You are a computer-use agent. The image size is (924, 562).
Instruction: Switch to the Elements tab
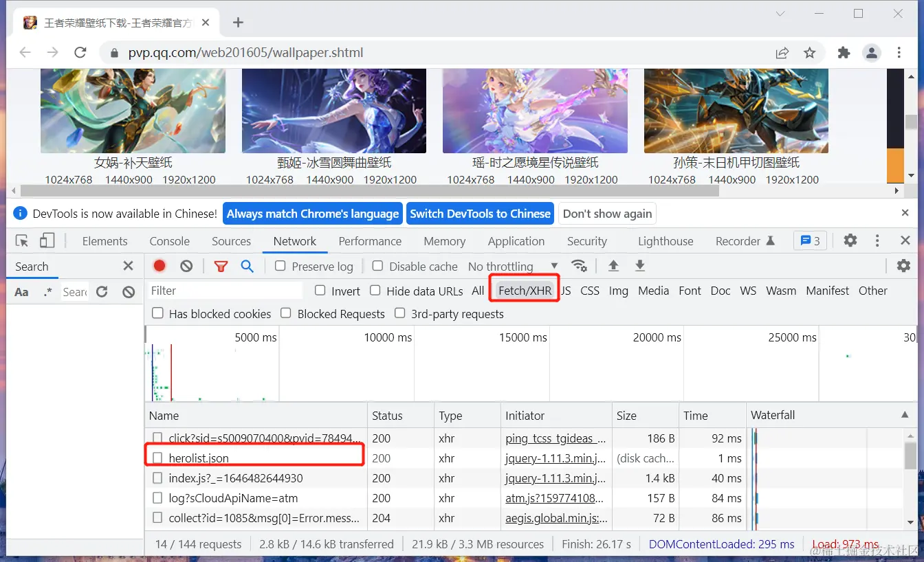click(x=104, y=241)
